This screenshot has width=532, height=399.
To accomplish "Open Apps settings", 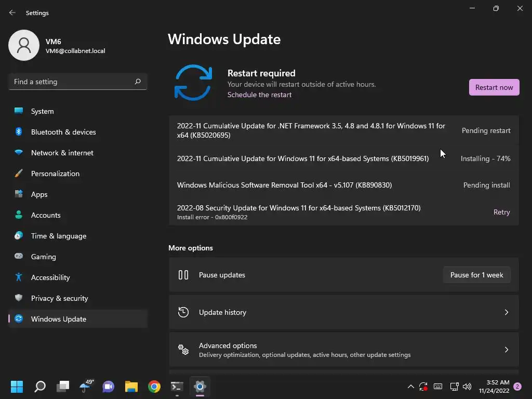I will click(x=78, y=194).
